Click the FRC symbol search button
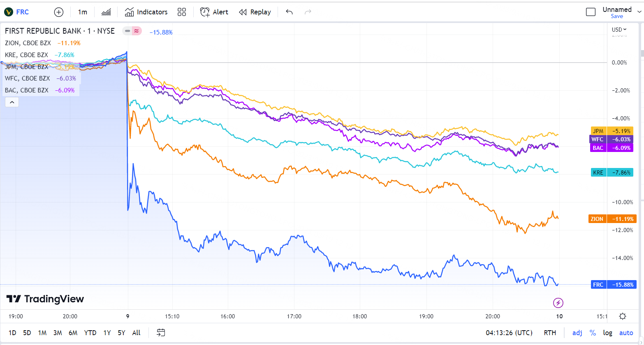This screenshot has height=345, width=644. click(17, 12)
